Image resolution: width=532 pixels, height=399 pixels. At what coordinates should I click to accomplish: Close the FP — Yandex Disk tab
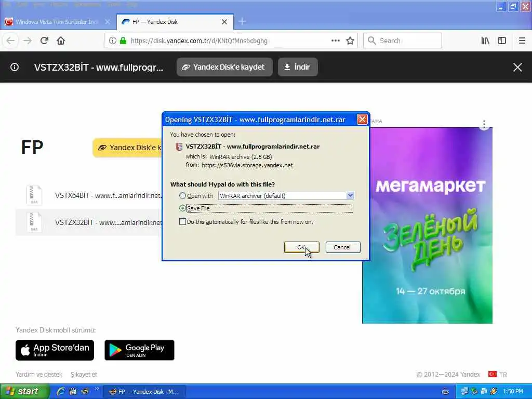224,22
